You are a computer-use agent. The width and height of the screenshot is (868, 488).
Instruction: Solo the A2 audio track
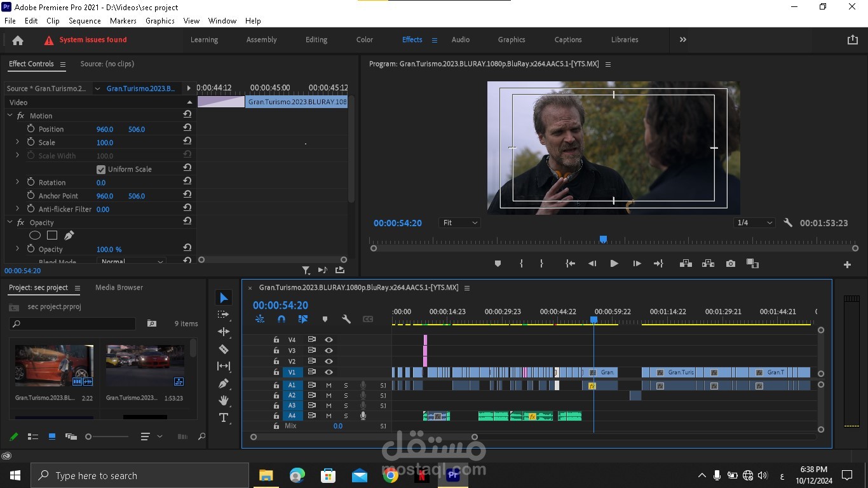click(346, 395)
